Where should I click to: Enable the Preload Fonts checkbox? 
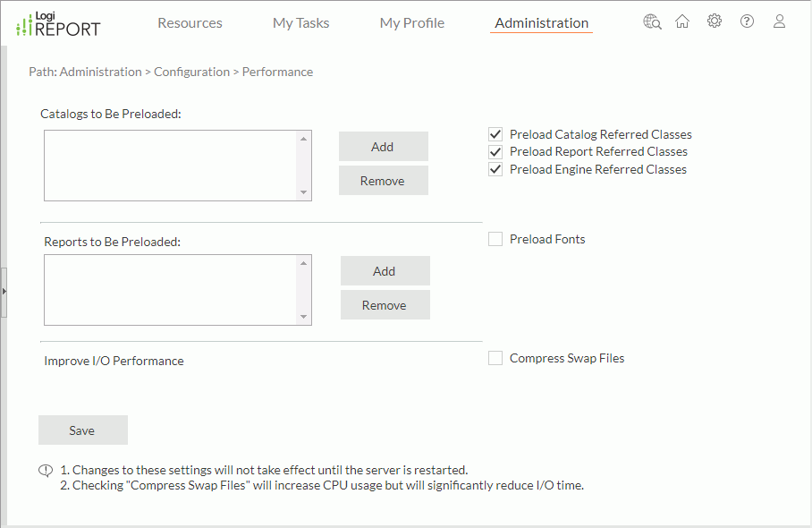(x=495, y=238)
